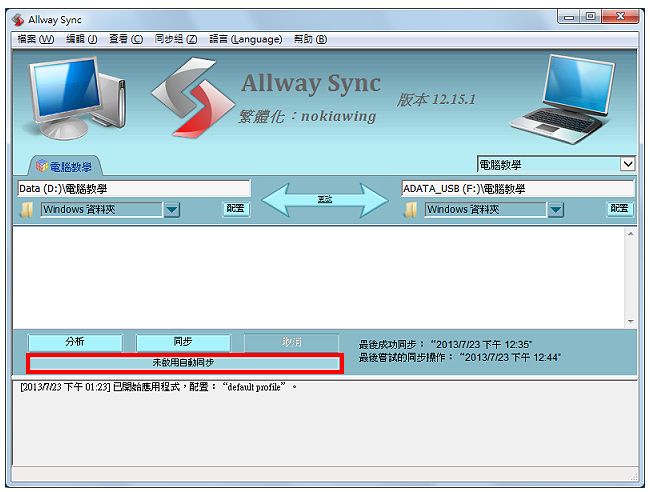Viewport: 650px width, 492px height.
Task: Click the Allway Sync red-gray logo
Action: [x=193, y=98]
